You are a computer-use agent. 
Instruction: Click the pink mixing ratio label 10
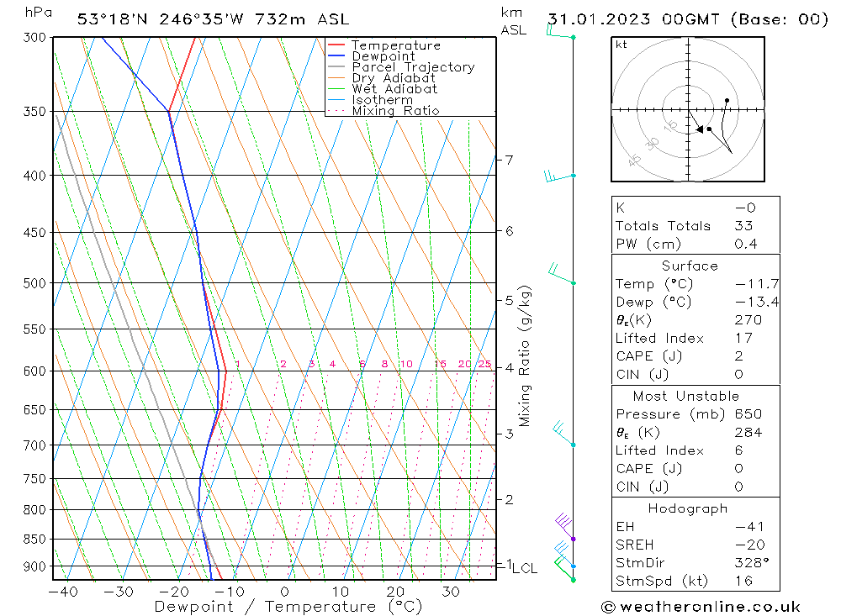click(x=406, y=364)
